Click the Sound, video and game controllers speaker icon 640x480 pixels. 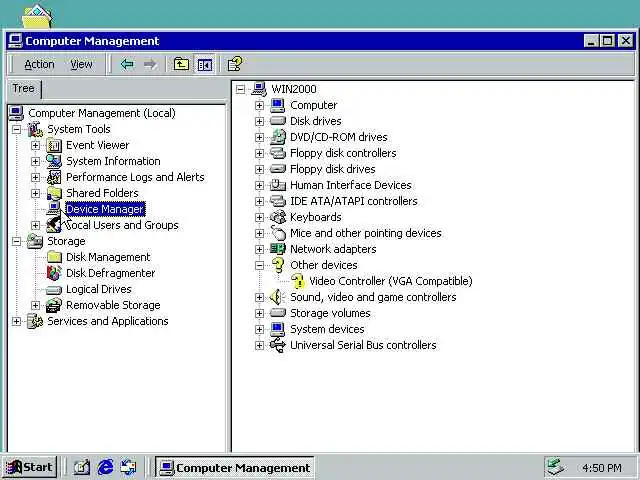(278, 297)
